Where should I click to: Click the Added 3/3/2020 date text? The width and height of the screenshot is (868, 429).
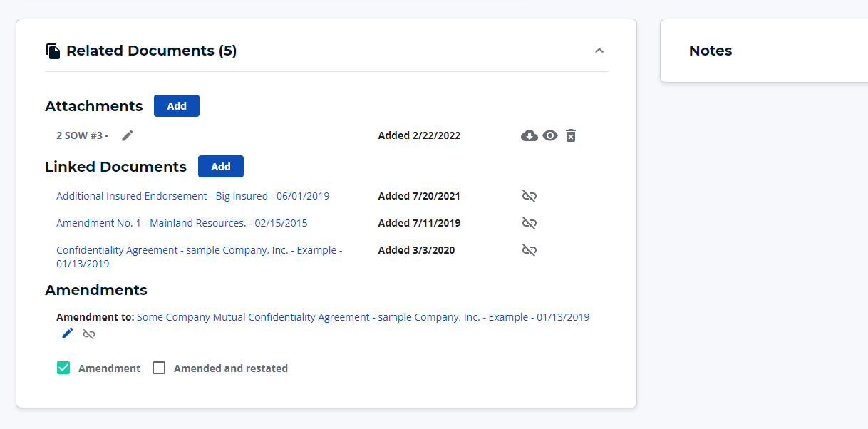point(416,250)
